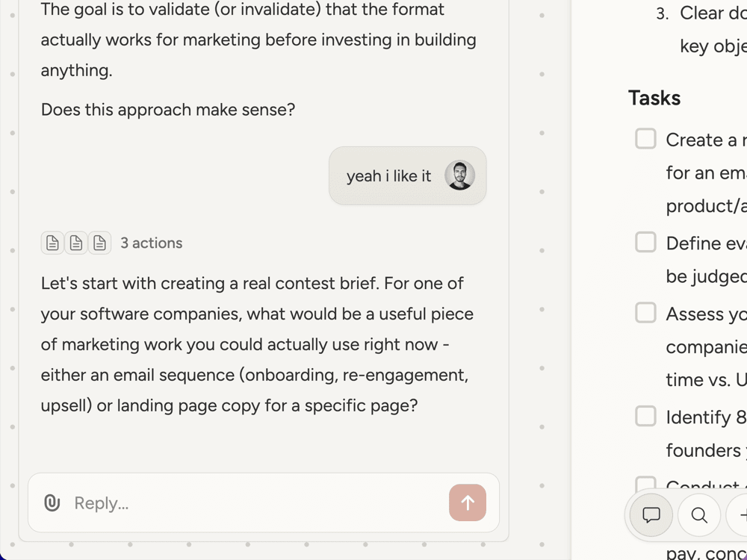This screenshot has width=747, height=560.
Task: Mark the 'Assess yo…' task as done
Action: point(645,312)
